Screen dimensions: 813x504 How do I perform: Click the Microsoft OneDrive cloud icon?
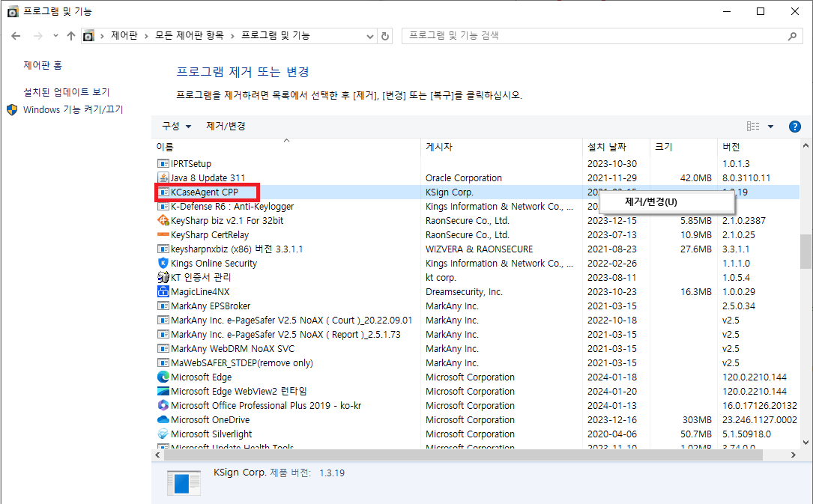[x=163, y=420]
